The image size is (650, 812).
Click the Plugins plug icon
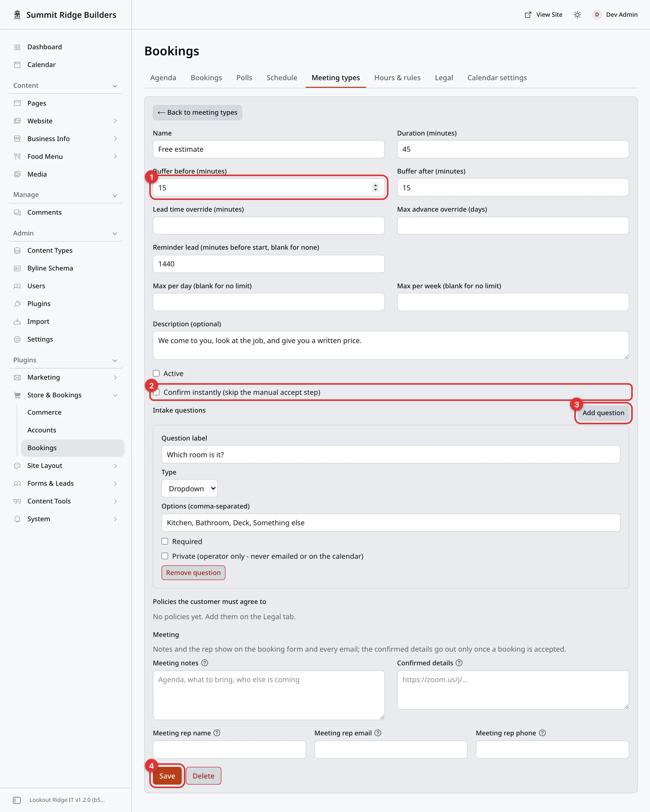coord(17,303)
